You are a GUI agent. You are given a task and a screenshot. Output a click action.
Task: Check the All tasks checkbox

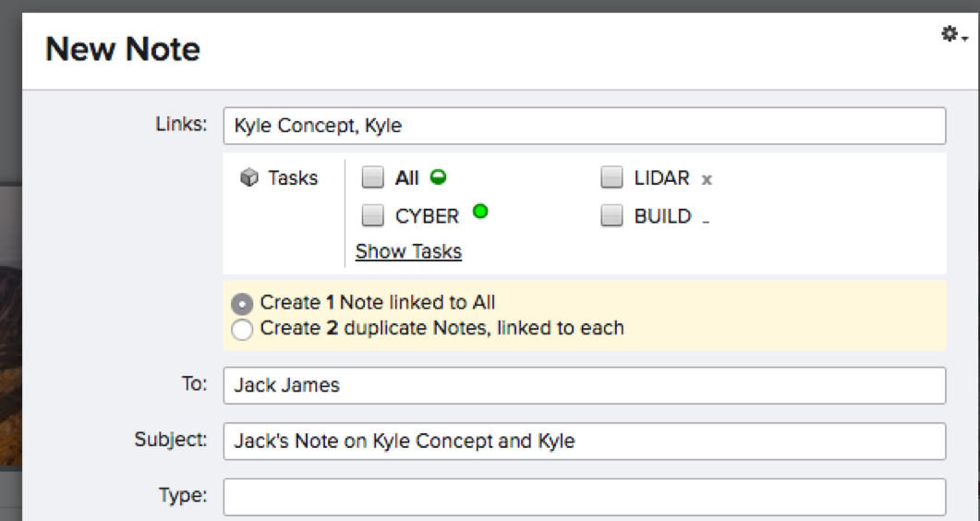tap(372, 177)
